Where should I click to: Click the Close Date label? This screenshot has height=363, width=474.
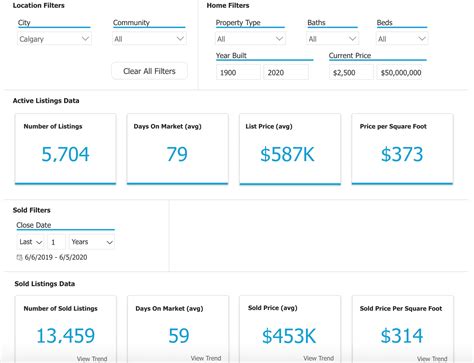(34, 225)
